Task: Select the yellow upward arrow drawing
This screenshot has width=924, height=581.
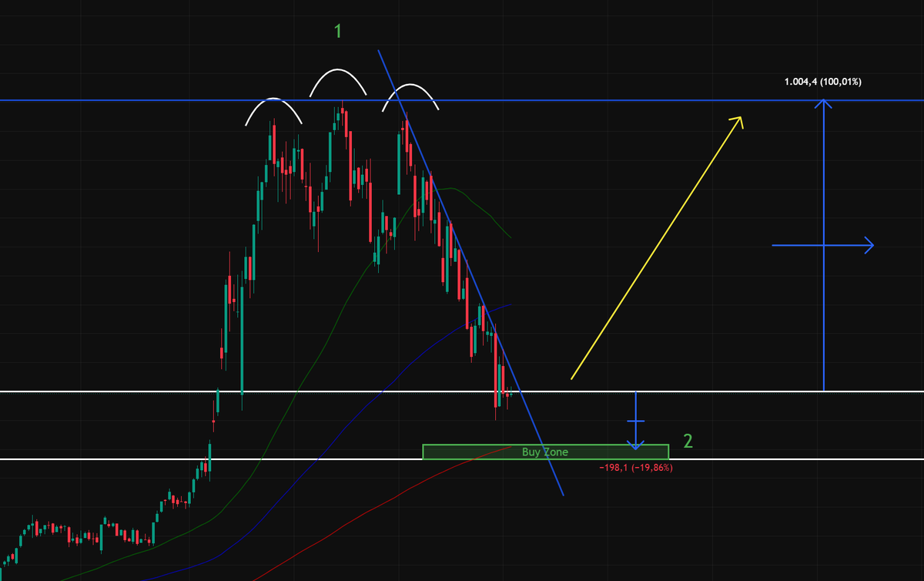Action: 656,247
